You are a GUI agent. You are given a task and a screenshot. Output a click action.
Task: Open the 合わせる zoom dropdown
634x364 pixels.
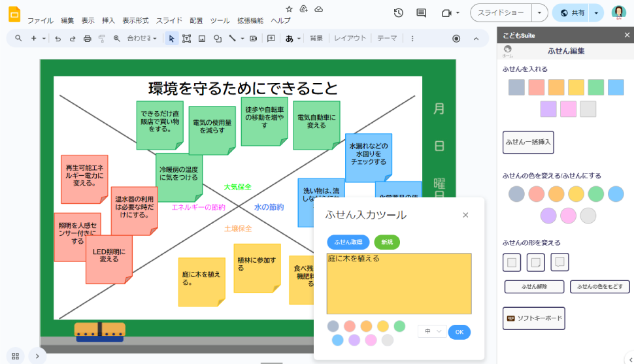pyautogui.click(x=142, y=39)
